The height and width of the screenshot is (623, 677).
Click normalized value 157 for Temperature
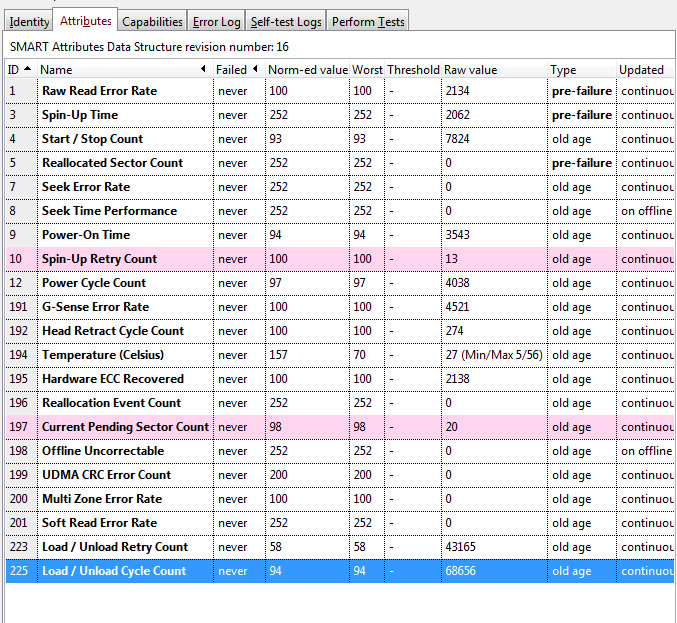point(278,355)
